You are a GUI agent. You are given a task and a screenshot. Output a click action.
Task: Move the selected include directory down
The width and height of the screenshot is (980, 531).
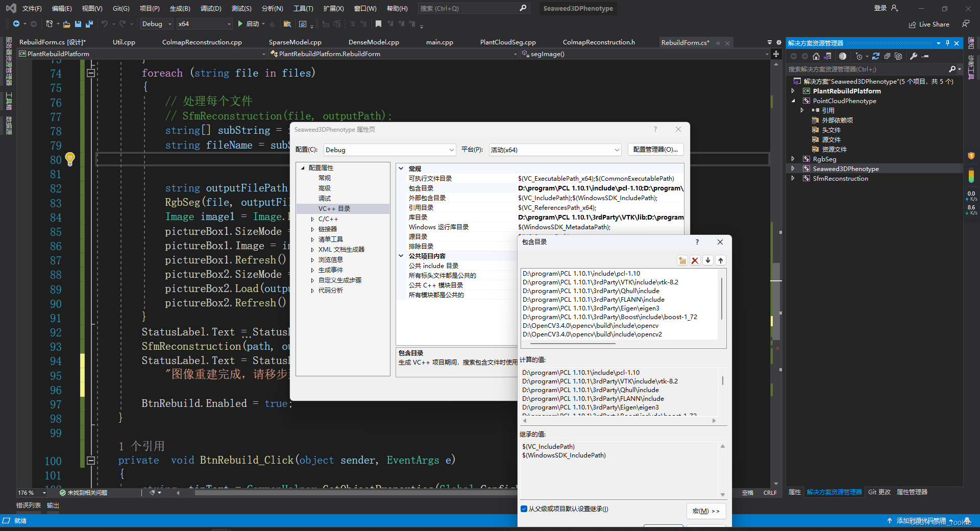pos(707,260)
